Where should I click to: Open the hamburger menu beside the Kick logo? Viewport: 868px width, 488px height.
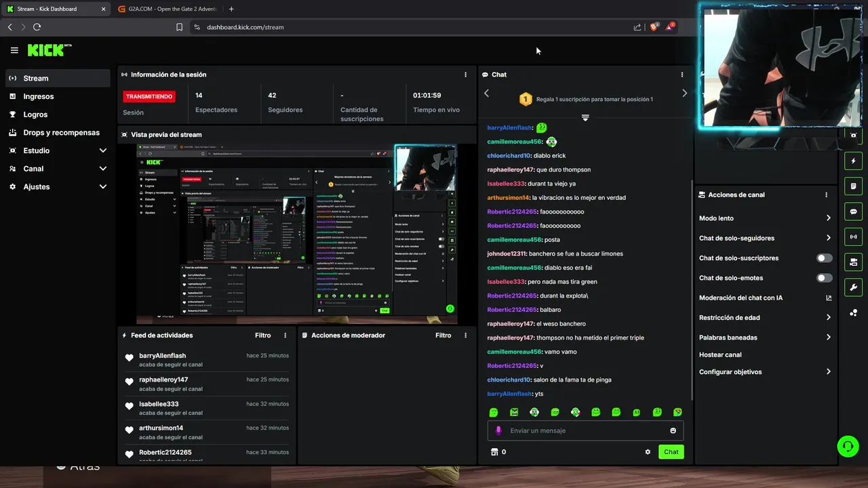point(14,50)
